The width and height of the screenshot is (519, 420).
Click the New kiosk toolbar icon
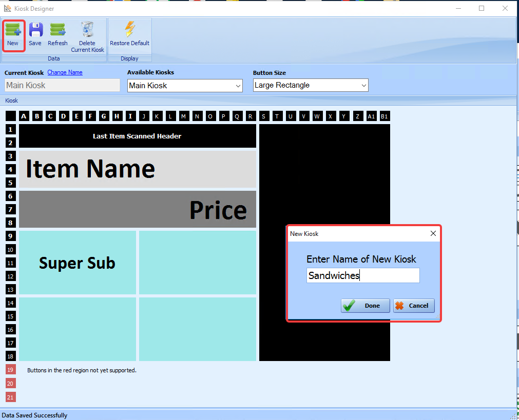(x=13, y=30)
